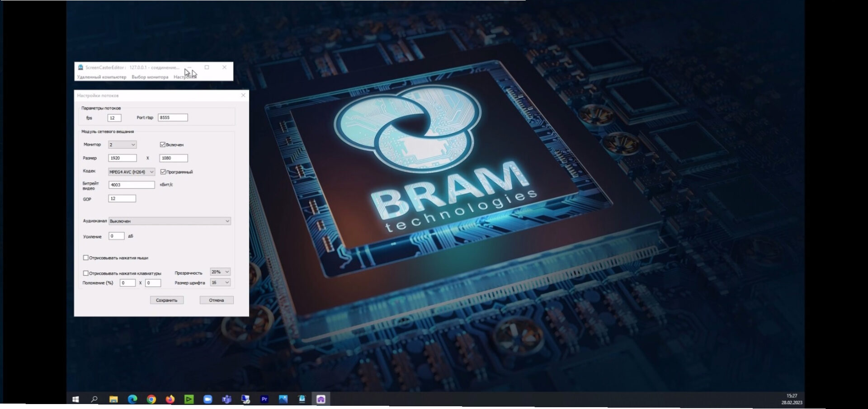Screen dimensions: 868x409
Task: Maximize the ScreenCasterEditor window
Action: click(207, 67)
